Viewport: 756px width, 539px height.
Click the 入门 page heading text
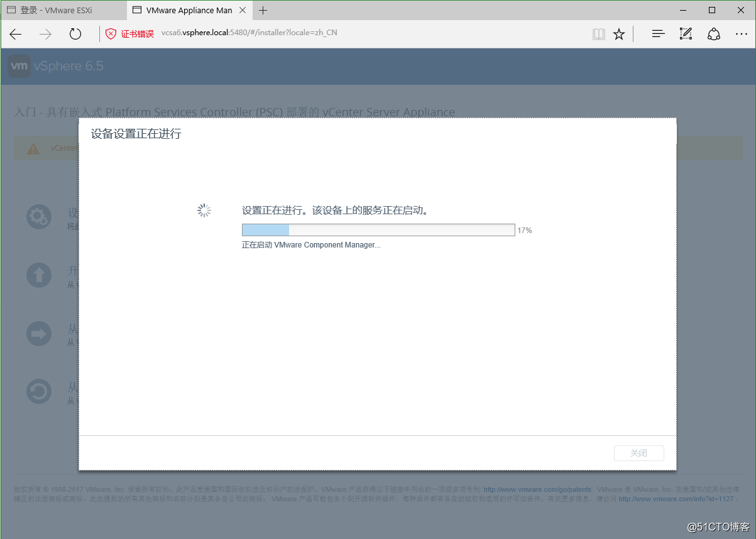coord(234,112)
